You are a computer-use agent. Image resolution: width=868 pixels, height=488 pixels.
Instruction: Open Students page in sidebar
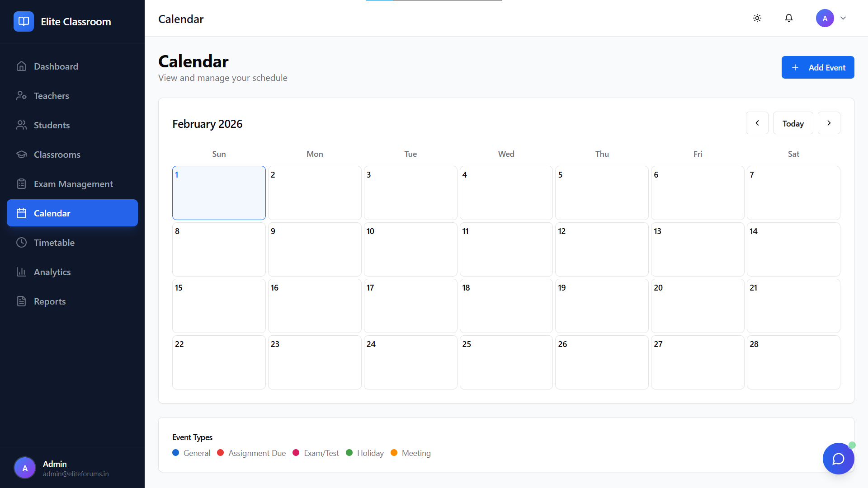(x=52, y=125)
